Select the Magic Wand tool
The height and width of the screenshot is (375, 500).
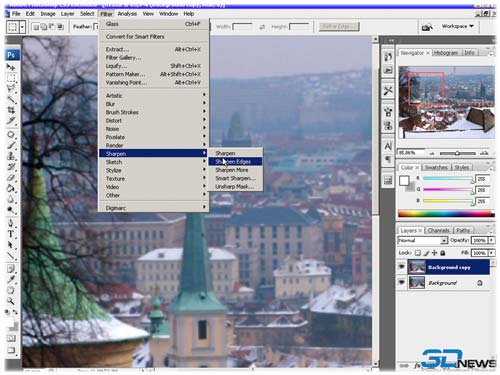point(11,99)
